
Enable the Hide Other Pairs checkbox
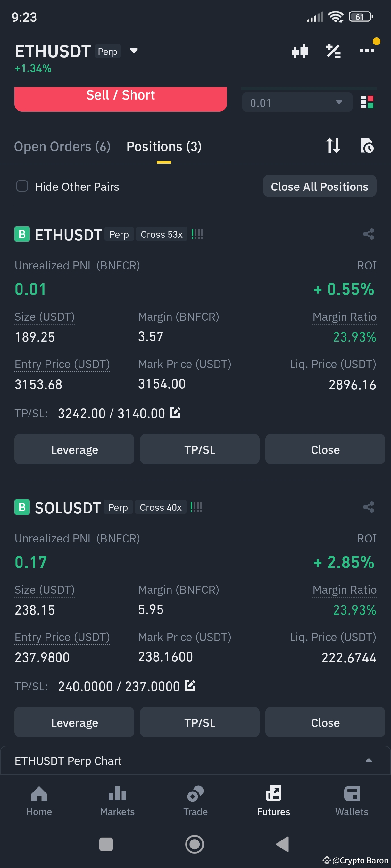click(x=22, y=186)
